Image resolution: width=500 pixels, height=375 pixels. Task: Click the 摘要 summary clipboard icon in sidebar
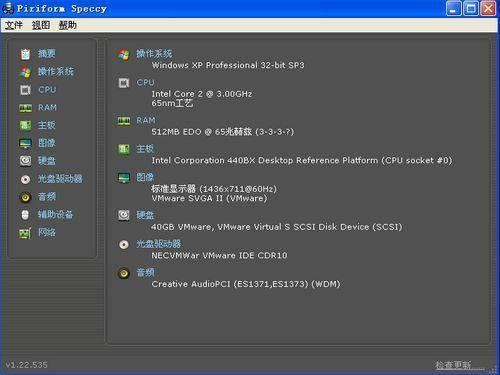click(x=25, y=54)
